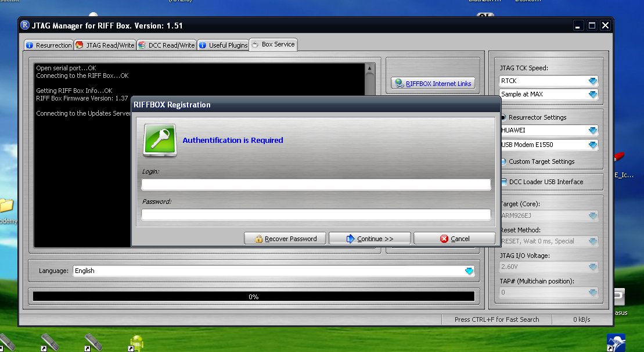
Task: Click 'RIFF Box Firmware Version: 1.37' log line
Action: 82,98
